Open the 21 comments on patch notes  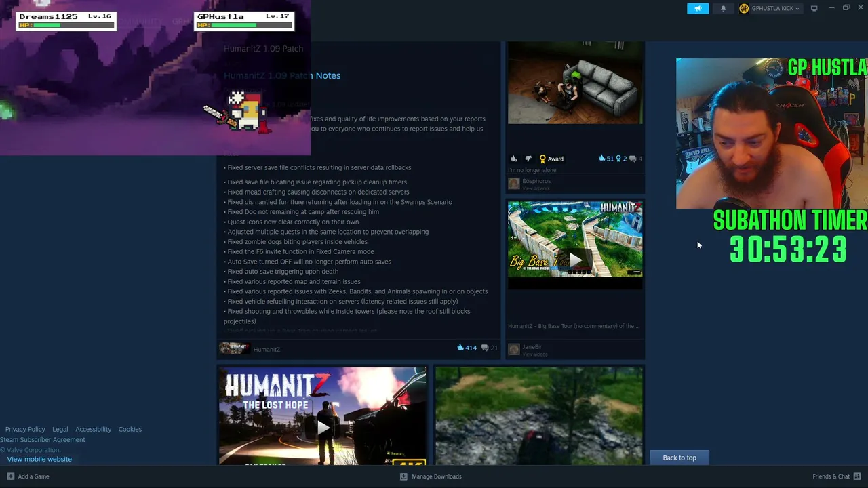pos(490,348)
